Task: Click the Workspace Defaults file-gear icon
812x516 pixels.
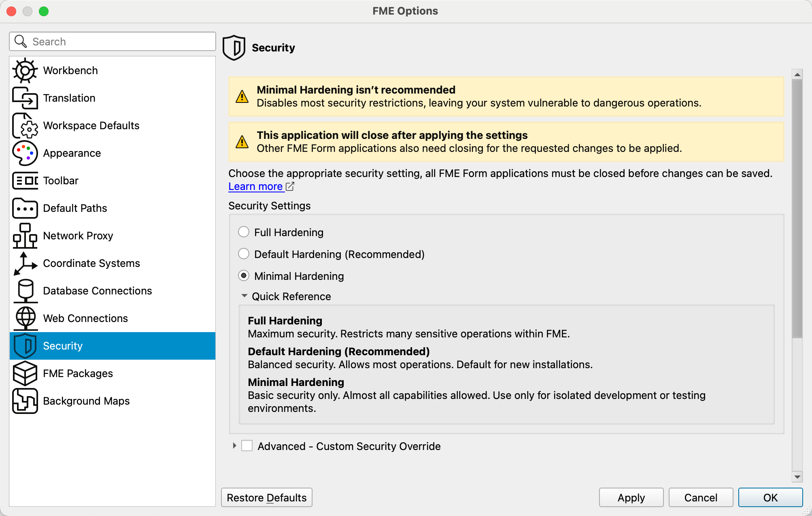Action: click(x=25, y=126)
